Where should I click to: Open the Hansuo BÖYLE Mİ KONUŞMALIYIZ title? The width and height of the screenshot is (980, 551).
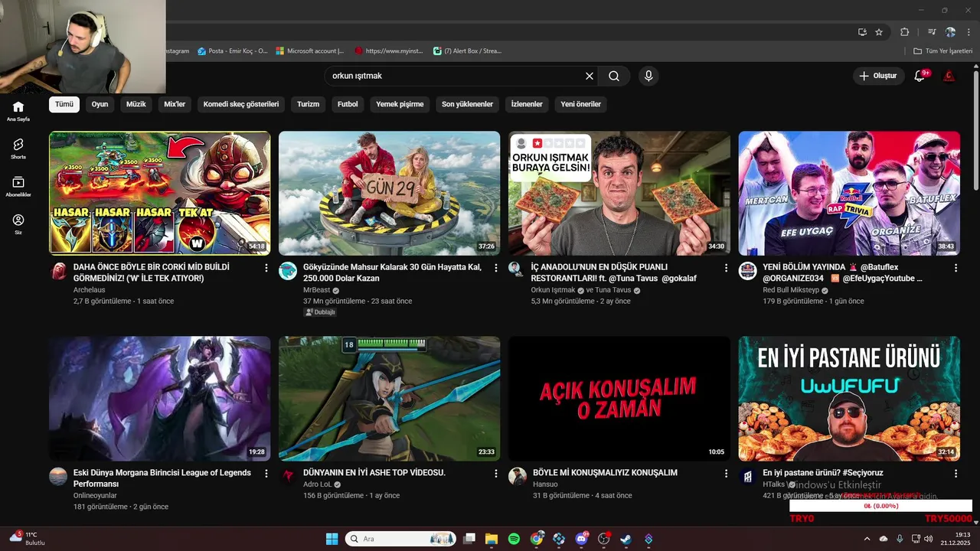[x=605, y=473]
